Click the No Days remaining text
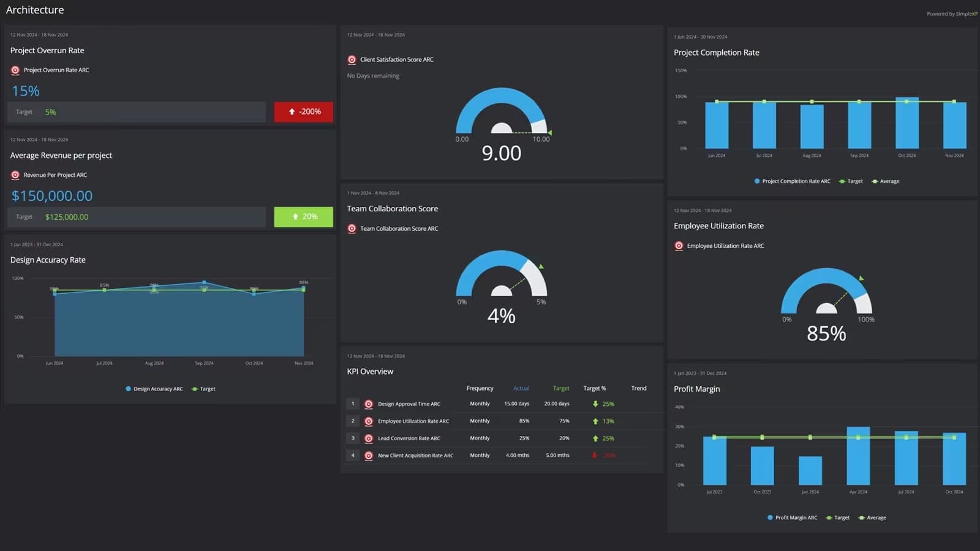Viewport: 980px width, 551px height. coord(373,76)
